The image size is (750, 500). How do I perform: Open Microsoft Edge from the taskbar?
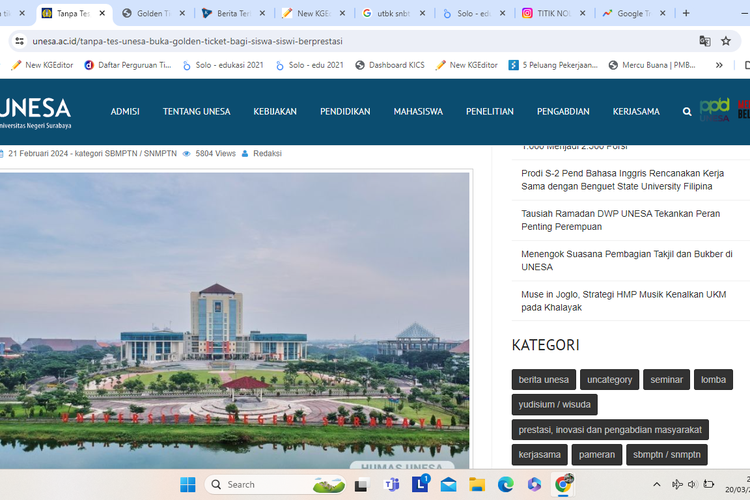[x=506, y=485]
